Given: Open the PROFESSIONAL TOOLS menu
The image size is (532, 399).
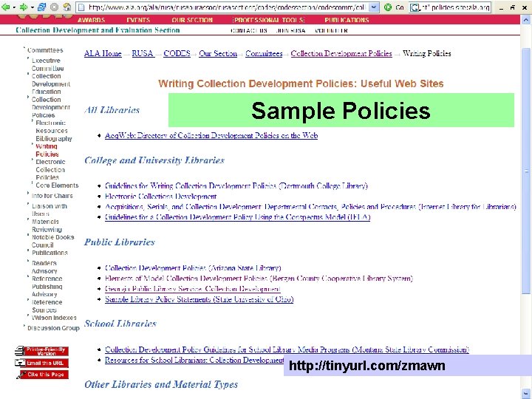Looking at the screenshot, I should (269, 20).
